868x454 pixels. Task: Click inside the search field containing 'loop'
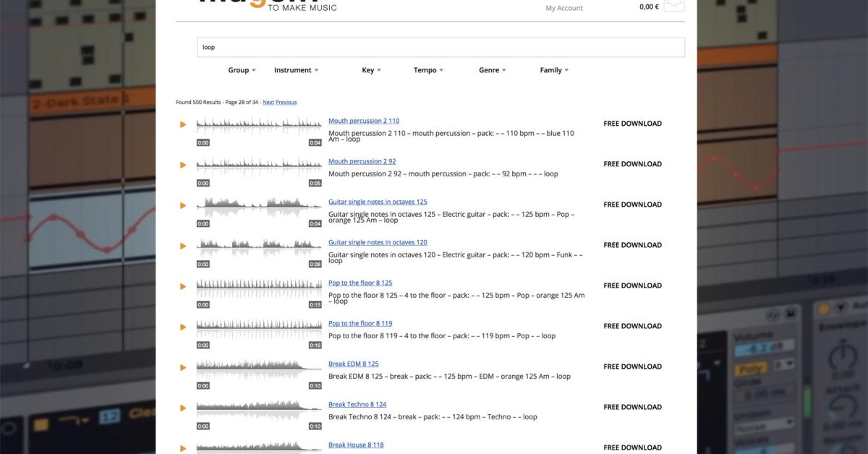[441, 47]
